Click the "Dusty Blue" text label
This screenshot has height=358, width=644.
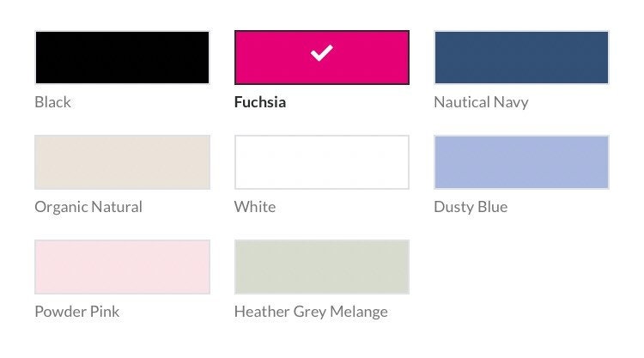click(471, 207)
